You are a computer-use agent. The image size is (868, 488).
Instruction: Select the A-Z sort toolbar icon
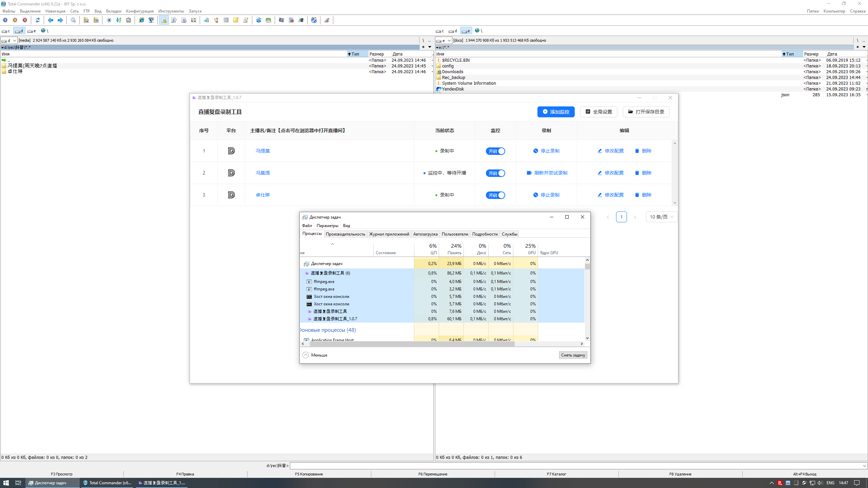click(x=119, y=20)
